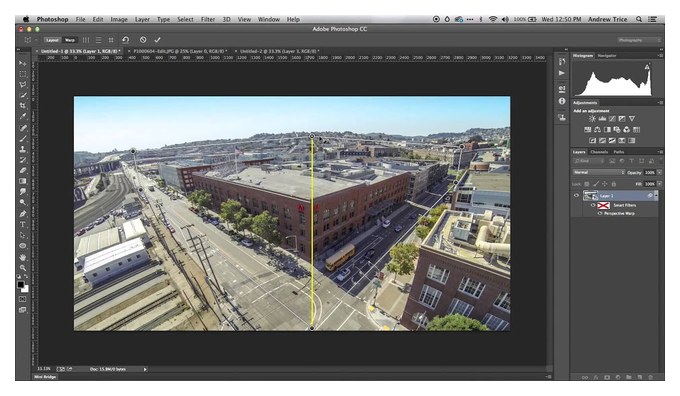Switch perspective warp to Warp mode
This screenshot has height=396, width=680.
tap(69, 40)
